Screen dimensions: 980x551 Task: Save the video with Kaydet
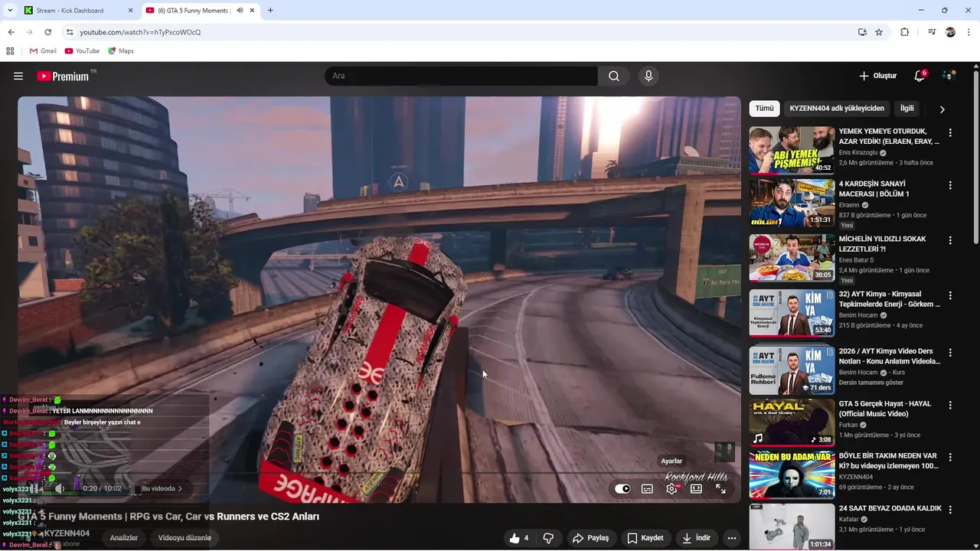point(646,538)
